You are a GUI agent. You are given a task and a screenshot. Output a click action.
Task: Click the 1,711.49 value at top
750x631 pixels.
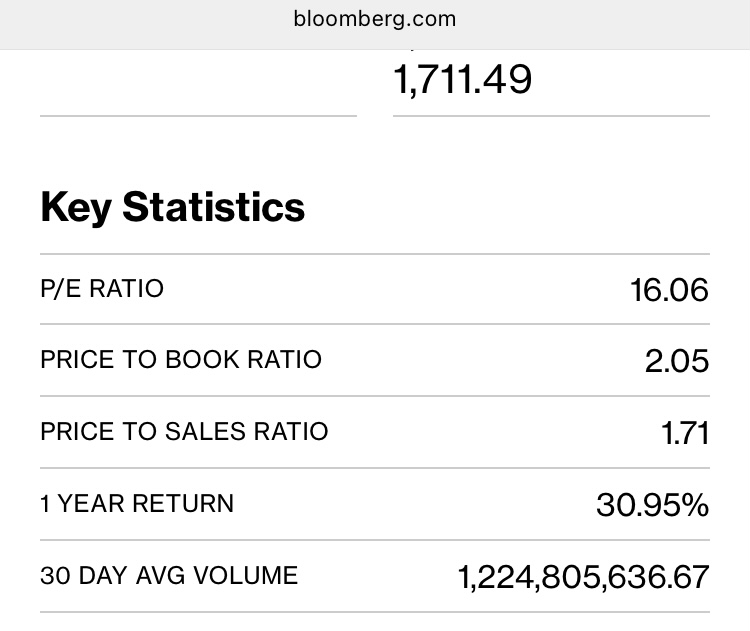click(x=464, y=79)
